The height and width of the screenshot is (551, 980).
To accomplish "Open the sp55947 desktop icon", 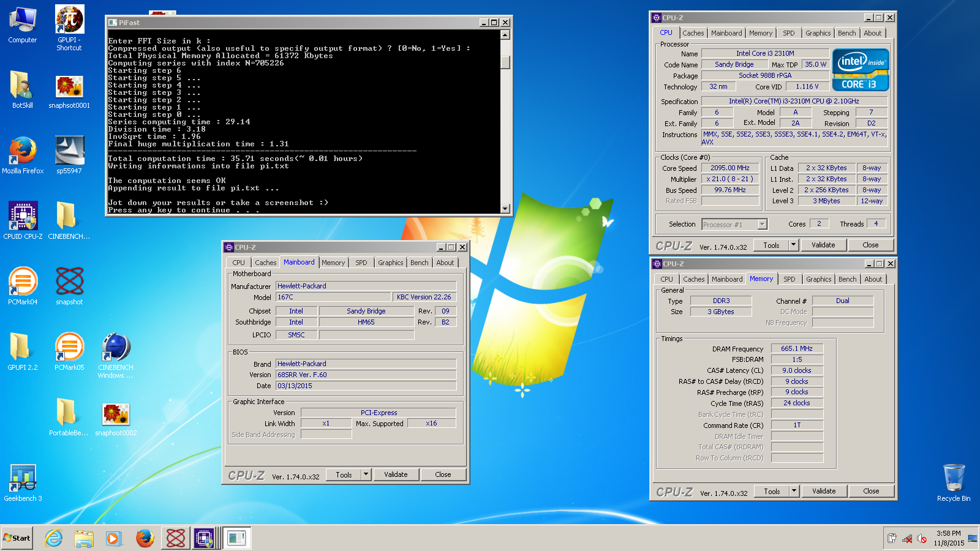I will (x=69, y=155).
